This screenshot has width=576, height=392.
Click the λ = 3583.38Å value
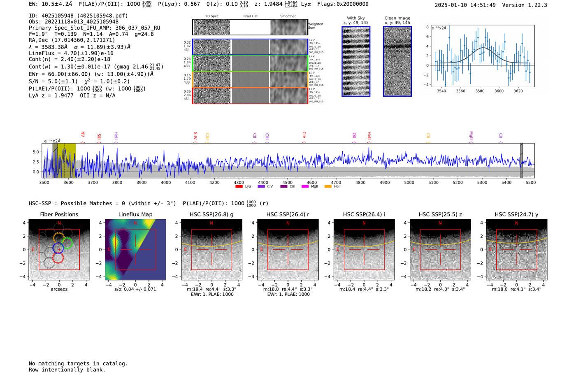coord(48,47)
